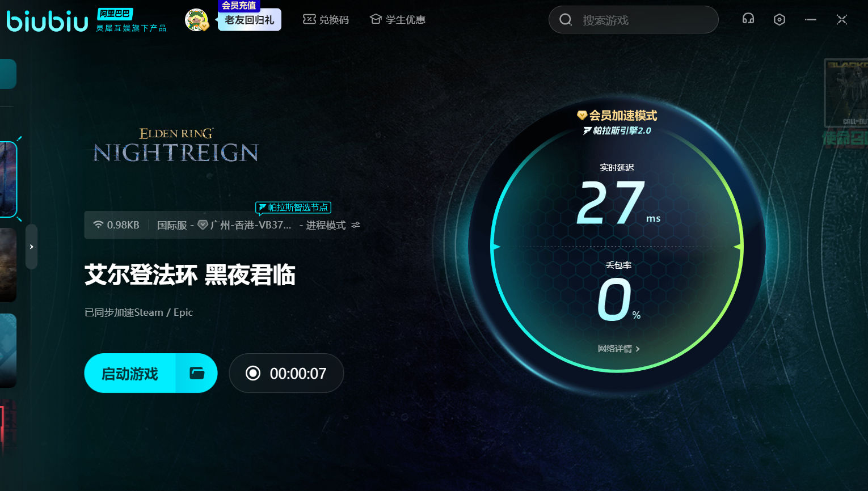
Task: Expand the left sidebar arrow
Action: 32,247
